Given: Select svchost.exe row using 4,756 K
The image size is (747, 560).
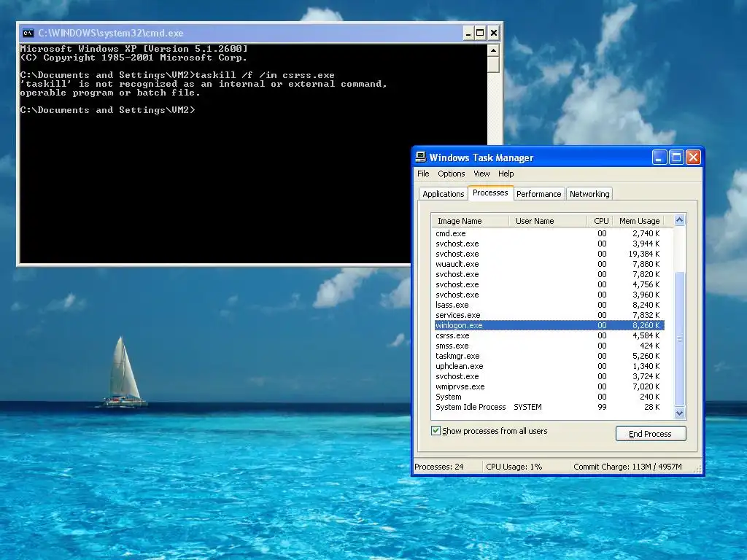Looking at the screenshot, I should pyautogui.click(x=549, y=284).
